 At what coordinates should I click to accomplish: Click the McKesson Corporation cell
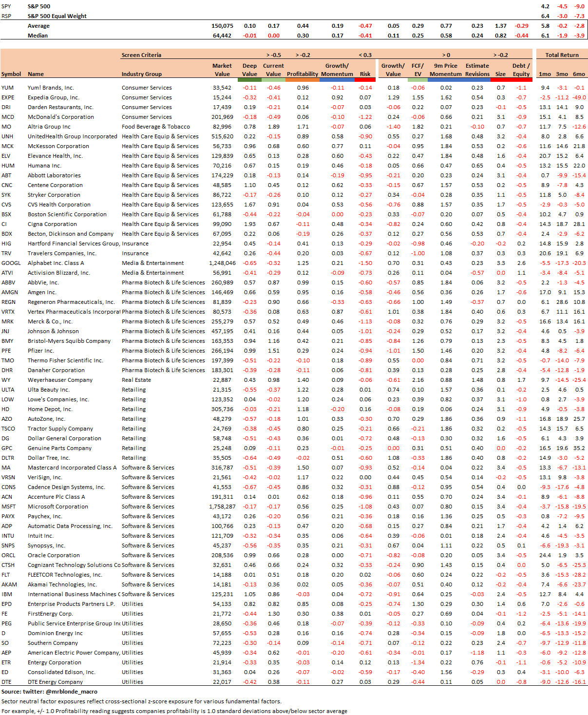coord(58,146)
